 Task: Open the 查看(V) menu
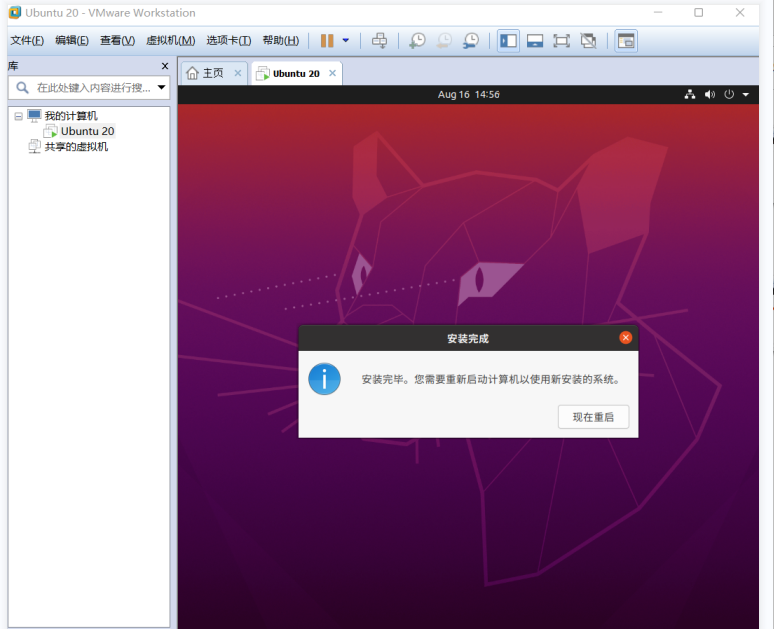tap(117, 40)
